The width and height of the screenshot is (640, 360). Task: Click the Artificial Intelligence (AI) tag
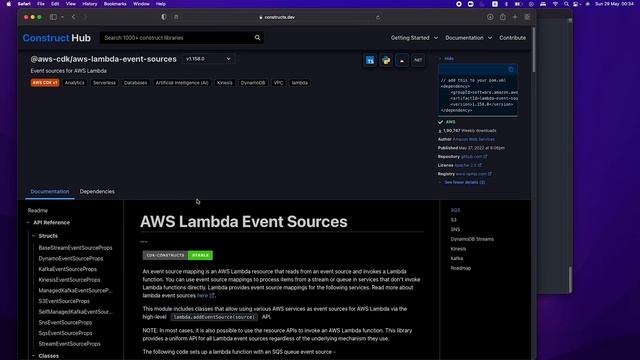click(x=182, y=83)
